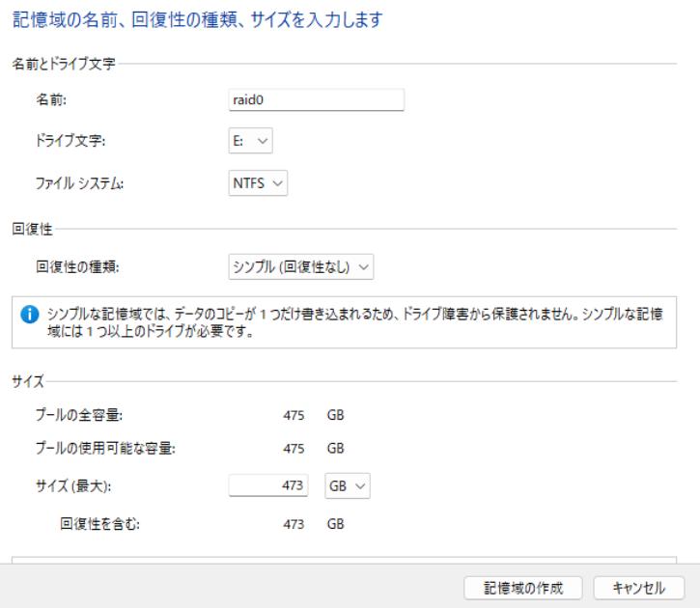Click the size unit chevron arrow
This screenshot has width=700, height=608.
pos(360,485)
